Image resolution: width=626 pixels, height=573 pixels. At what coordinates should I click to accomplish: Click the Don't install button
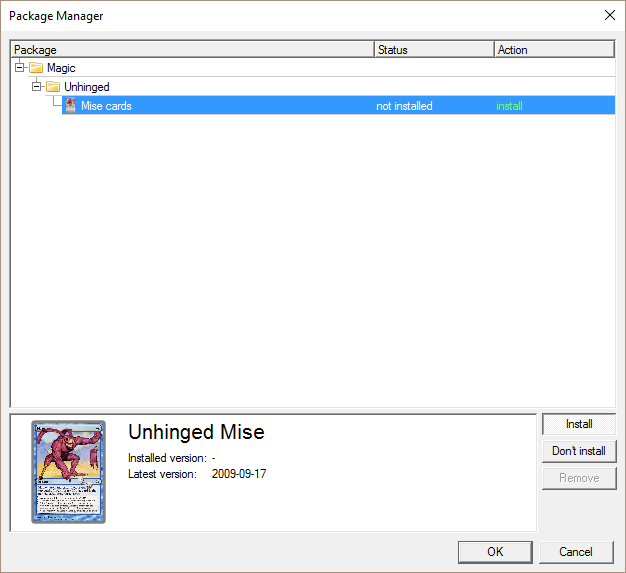(x=579, y=451)
